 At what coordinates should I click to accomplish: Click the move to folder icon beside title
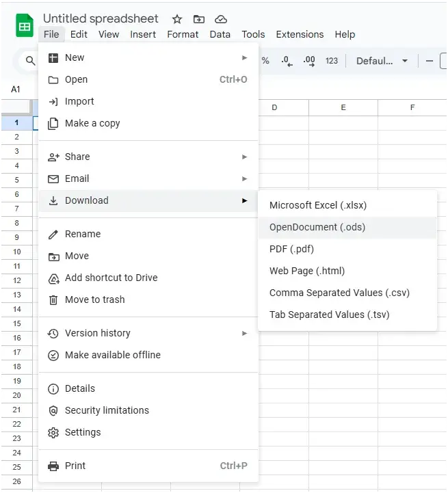[199, 19]
